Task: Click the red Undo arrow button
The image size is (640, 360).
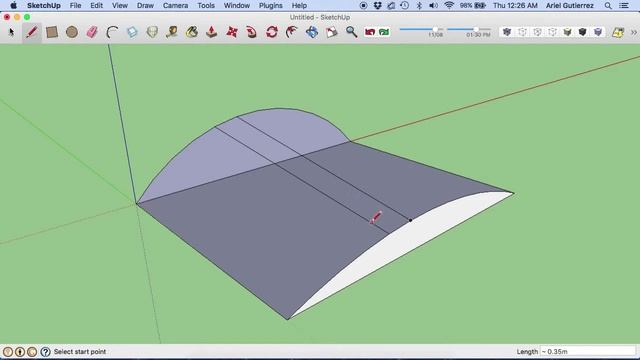Action: click(370, 32)
